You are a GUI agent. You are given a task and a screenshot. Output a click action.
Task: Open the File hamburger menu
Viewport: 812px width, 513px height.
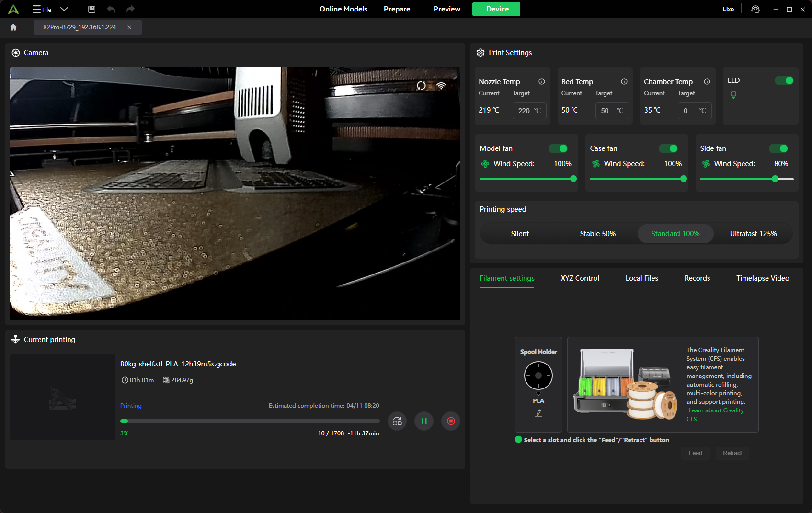point(37,9)
